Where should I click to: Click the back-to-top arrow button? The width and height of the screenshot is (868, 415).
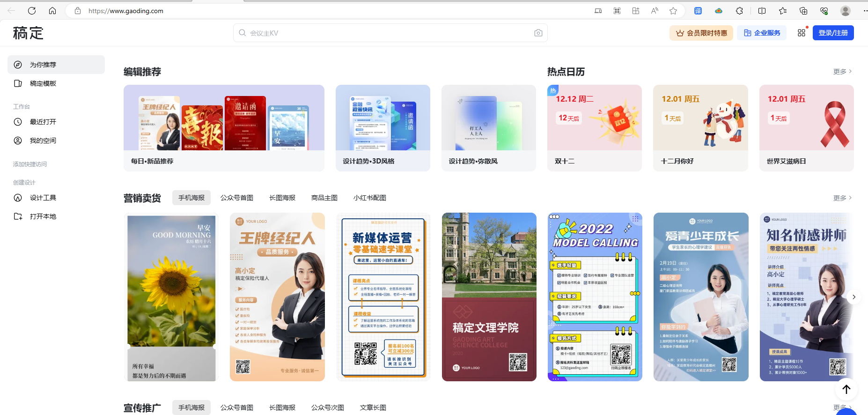846,389
